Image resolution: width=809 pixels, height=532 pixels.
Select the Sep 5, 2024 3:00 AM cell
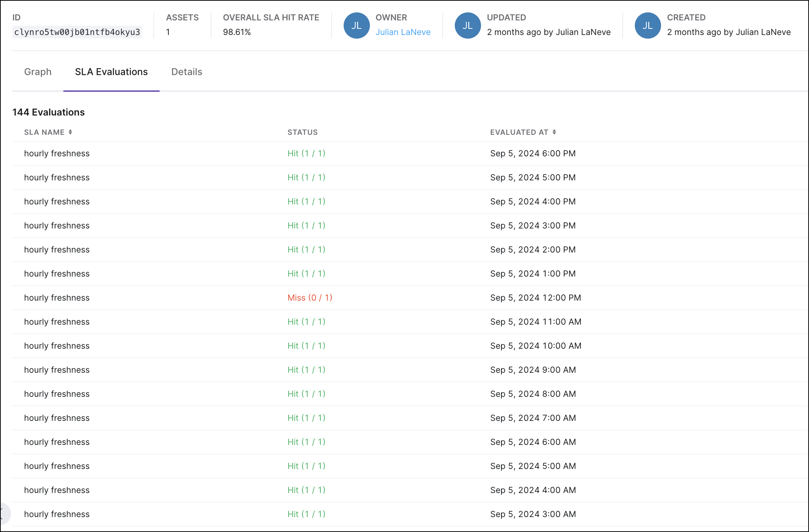pos(533,514)
